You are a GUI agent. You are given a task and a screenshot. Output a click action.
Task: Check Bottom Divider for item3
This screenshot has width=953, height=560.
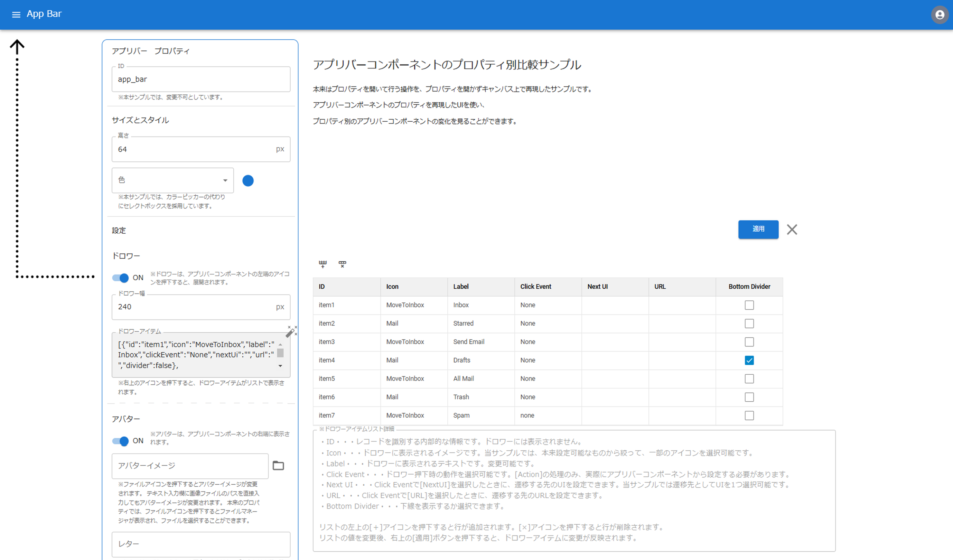tap(749, 342)
